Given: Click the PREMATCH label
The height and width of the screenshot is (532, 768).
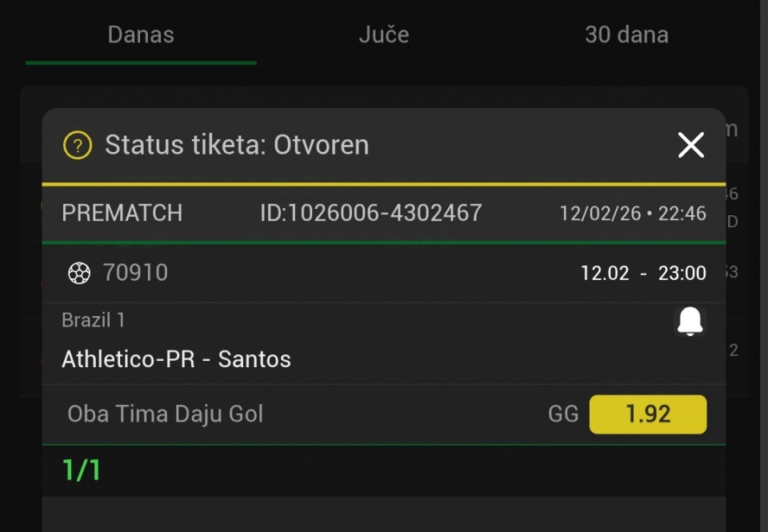Looking at the screenshot, I should (122, 213).
